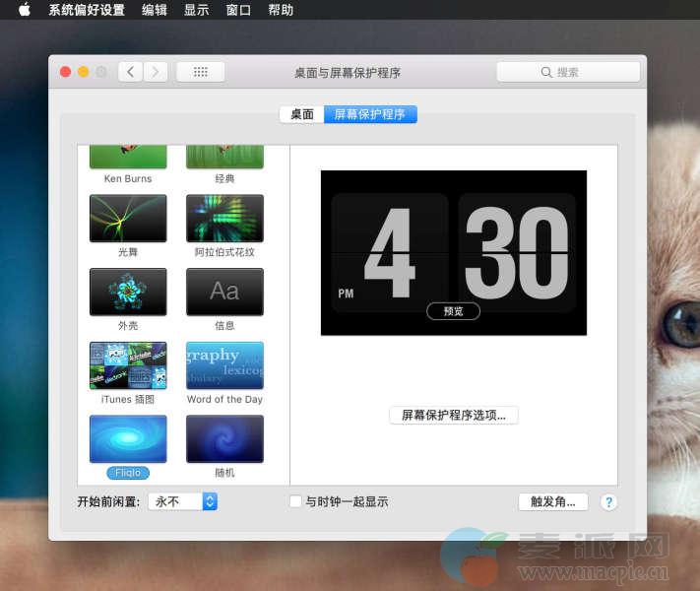Click the back navigation arrow
Screen dimensions: 700x591
[131, 72]
